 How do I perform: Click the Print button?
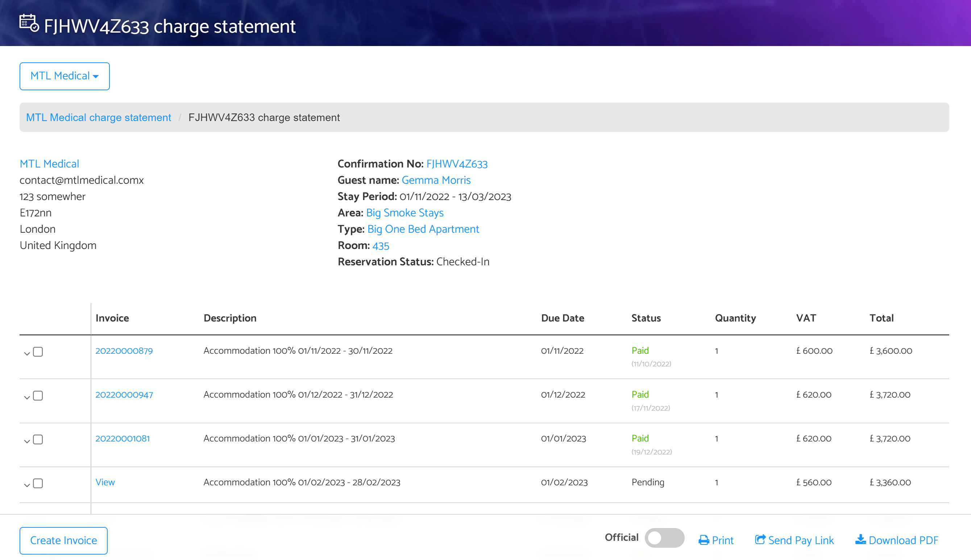[x=716, y=540]
